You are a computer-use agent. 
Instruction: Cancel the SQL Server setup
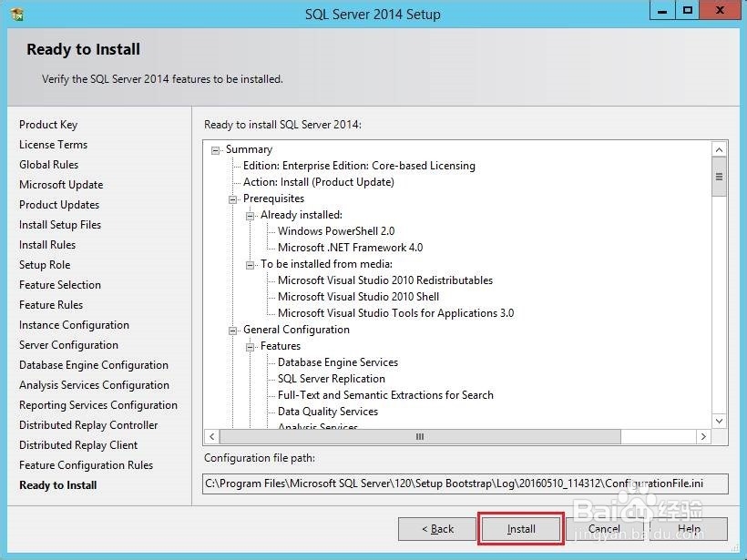604,528
